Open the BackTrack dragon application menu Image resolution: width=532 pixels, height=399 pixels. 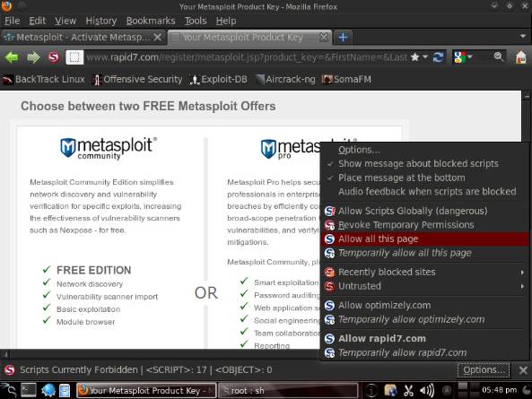(x=8, y=391)
